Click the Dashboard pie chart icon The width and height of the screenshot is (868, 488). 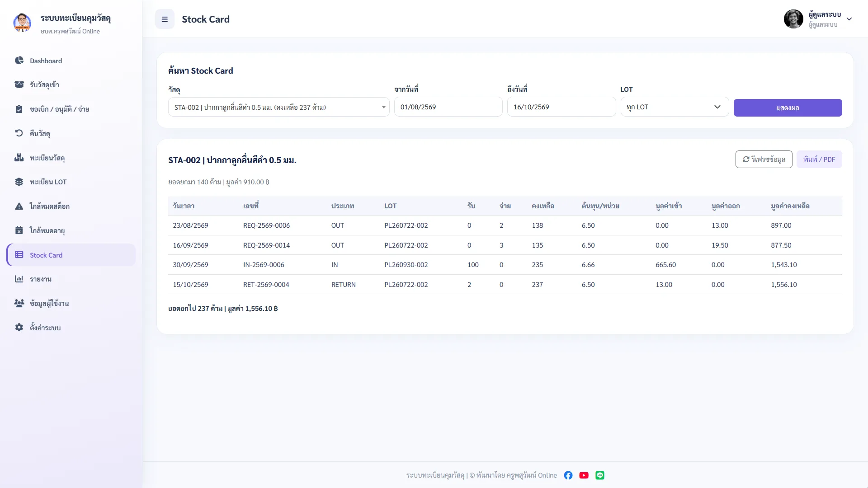coord(19,61)
